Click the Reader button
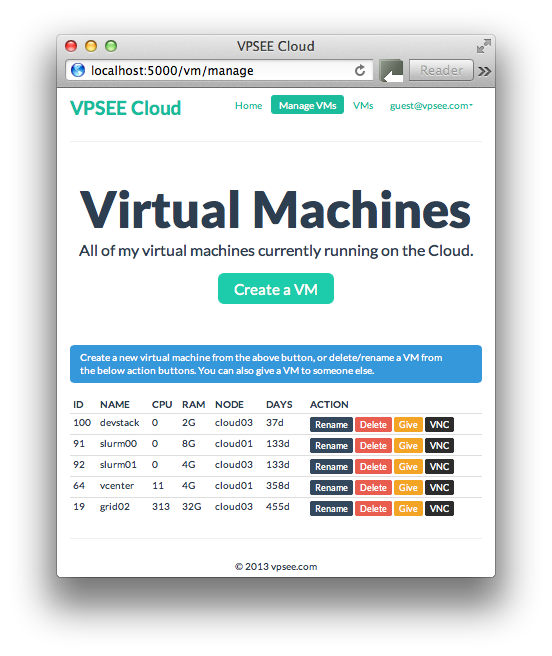Screen dimensions: 552x656 coord(441,70)
